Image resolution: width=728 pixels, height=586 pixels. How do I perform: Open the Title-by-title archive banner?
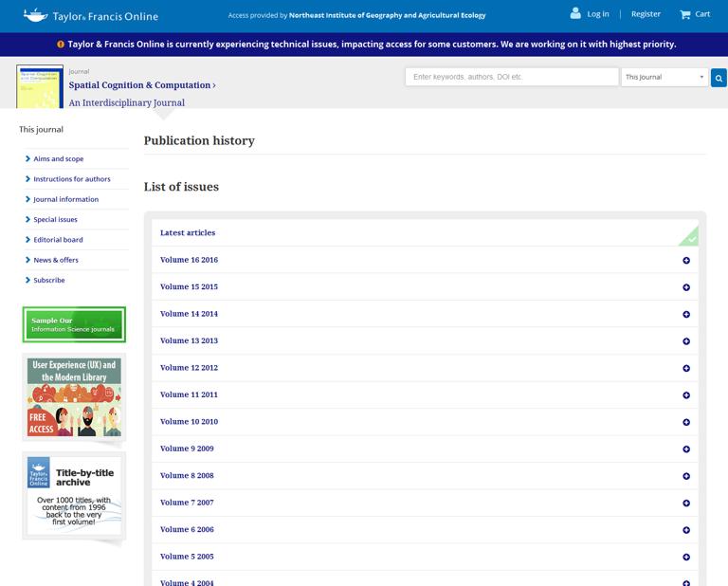click(x=74, y=496)
